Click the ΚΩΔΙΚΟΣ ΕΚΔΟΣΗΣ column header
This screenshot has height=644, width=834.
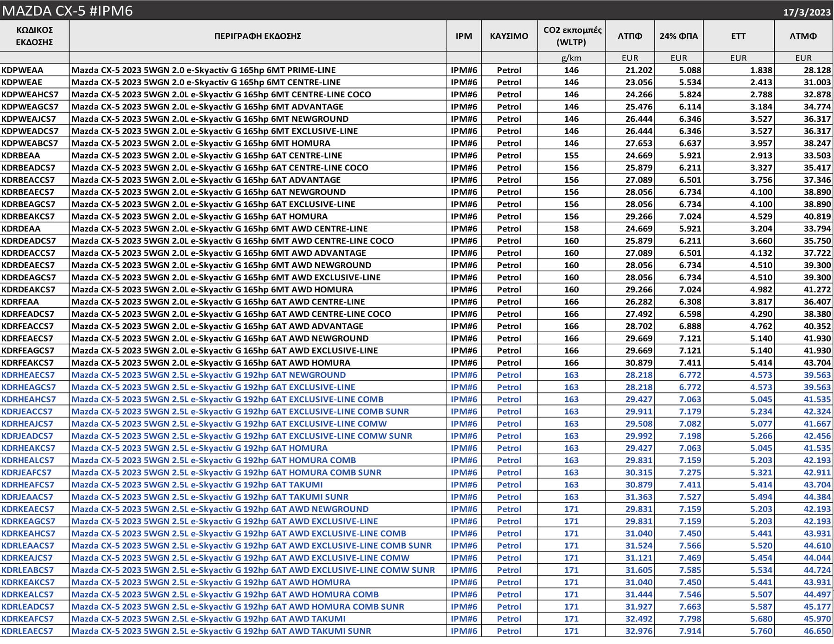pyautogui.click(x=34, y=36)
